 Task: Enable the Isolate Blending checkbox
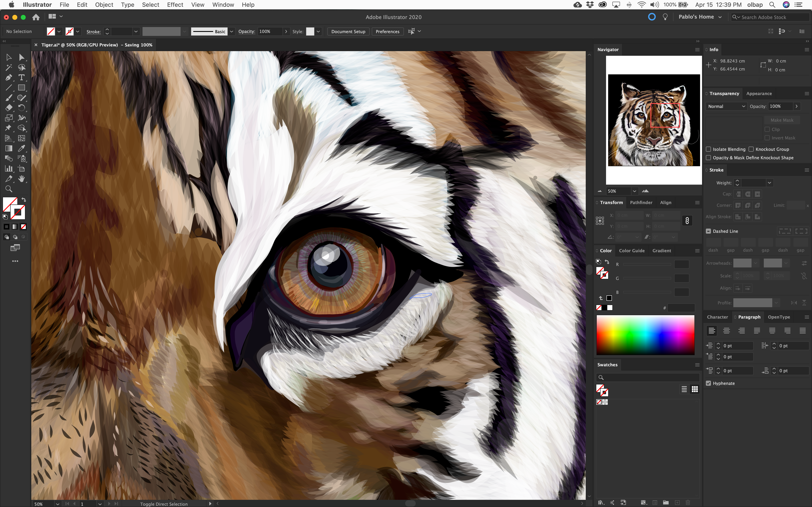(x=708, y=149)
